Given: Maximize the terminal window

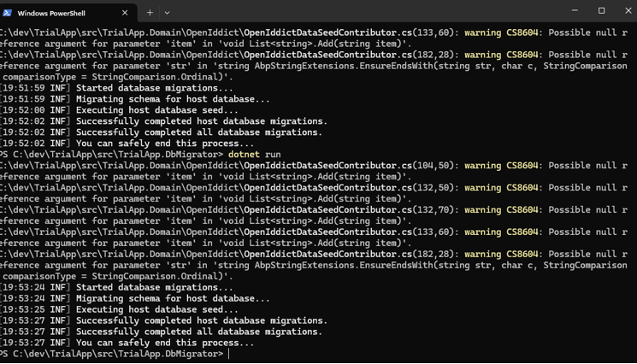Looking at the screenshot, I should pyautogui.click(x=601, y=11).
